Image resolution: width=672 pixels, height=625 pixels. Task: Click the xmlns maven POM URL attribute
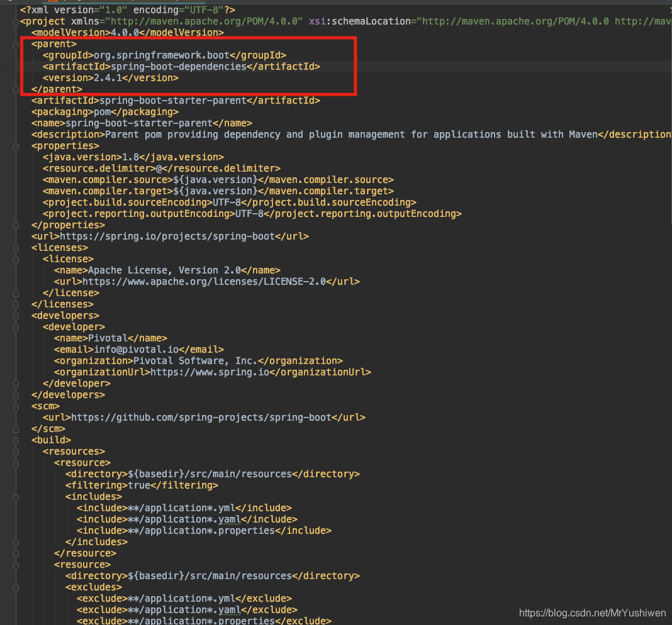coord(188,21)
